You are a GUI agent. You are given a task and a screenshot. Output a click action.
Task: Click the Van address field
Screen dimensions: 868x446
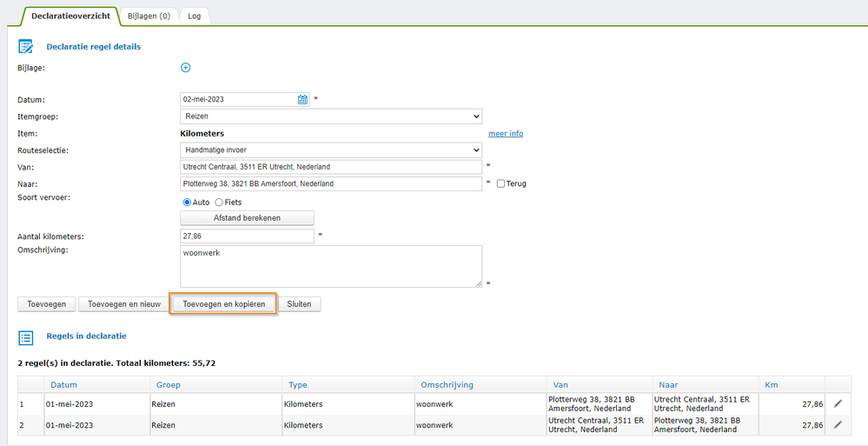tap(331, 167)
